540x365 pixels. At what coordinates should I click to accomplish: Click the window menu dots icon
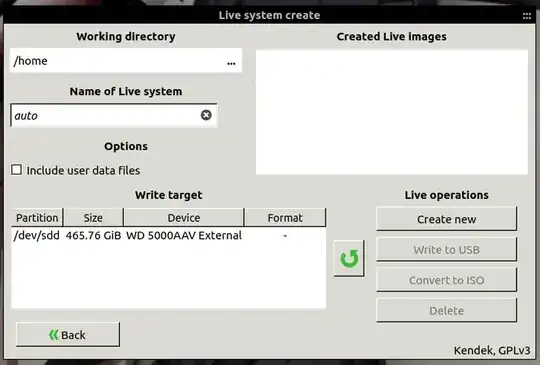pyautogui.click(x=527, y=16)
